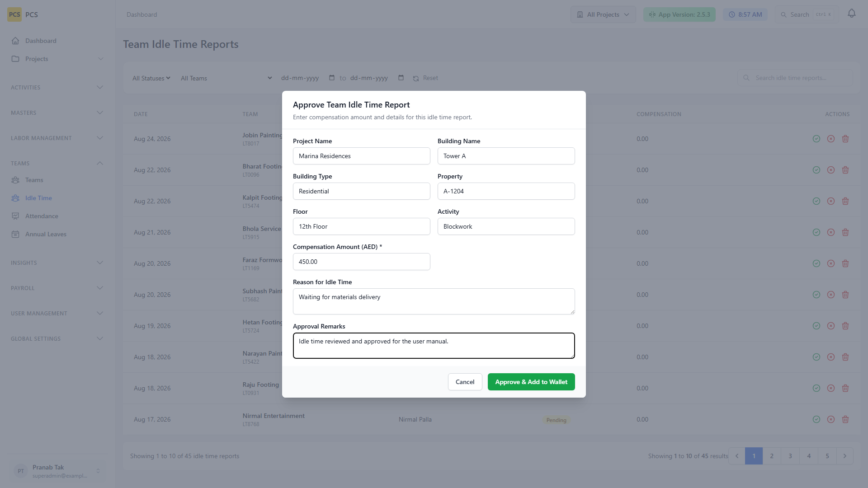Screen dimensions: 868x488
Task: Click the Nirmal Palla name link
Action: (x=415, y=419)
